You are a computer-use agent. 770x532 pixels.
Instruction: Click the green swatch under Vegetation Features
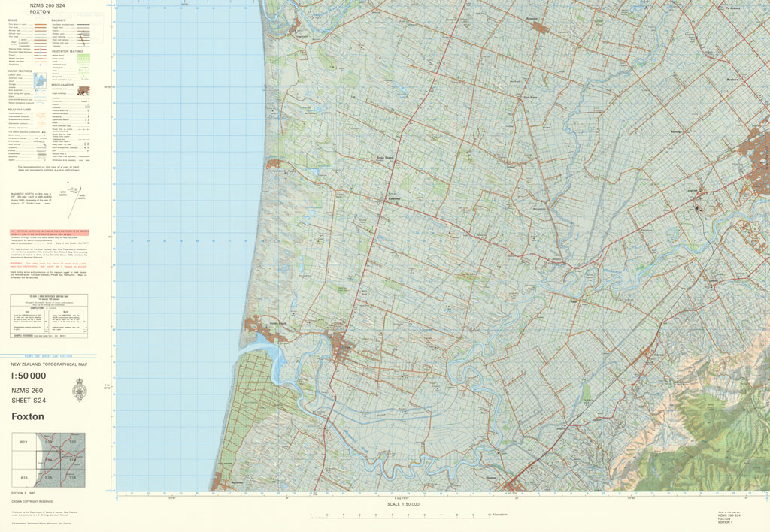[x=83, y=58]
